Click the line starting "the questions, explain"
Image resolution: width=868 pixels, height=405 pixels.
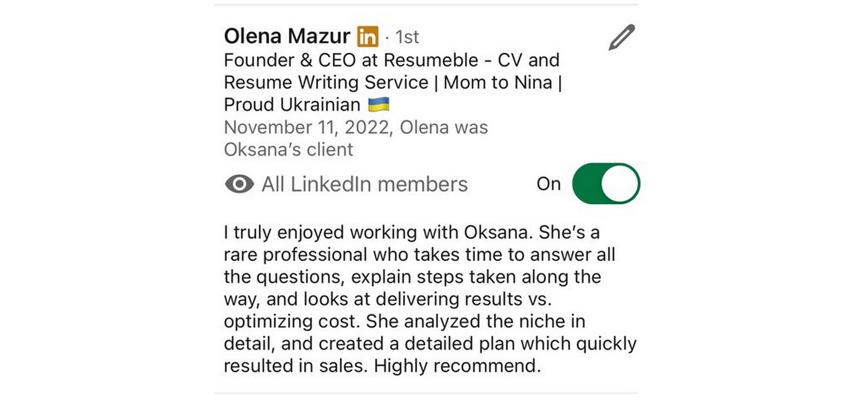tap(412, 277)
